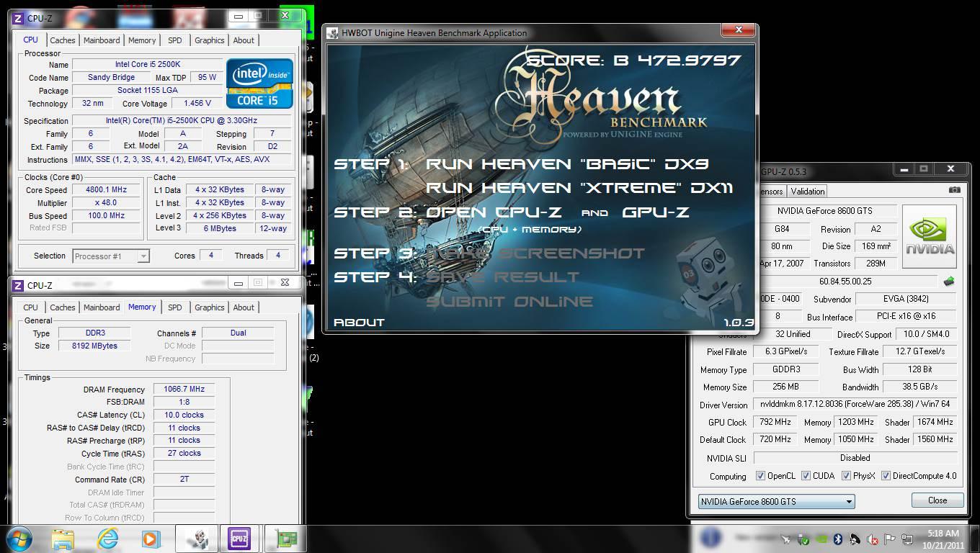
Task: Click the title icon of the lower CPU-Z window
Action: (19, 286)
